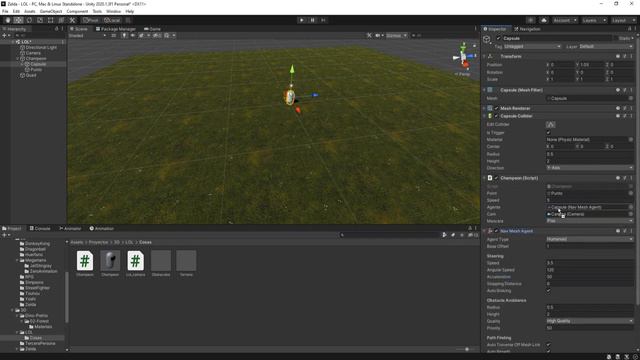Open Project panel create plus button

coord(5,235)
